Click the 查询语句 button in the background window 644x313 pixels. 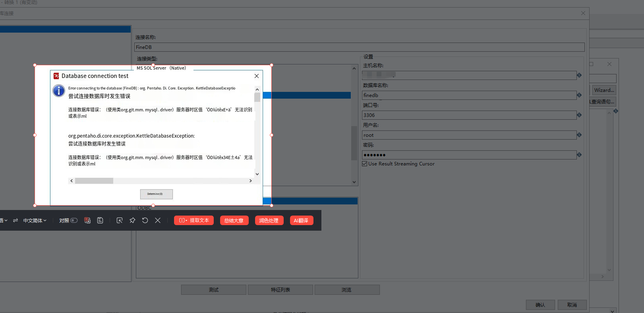pos(603,102)
